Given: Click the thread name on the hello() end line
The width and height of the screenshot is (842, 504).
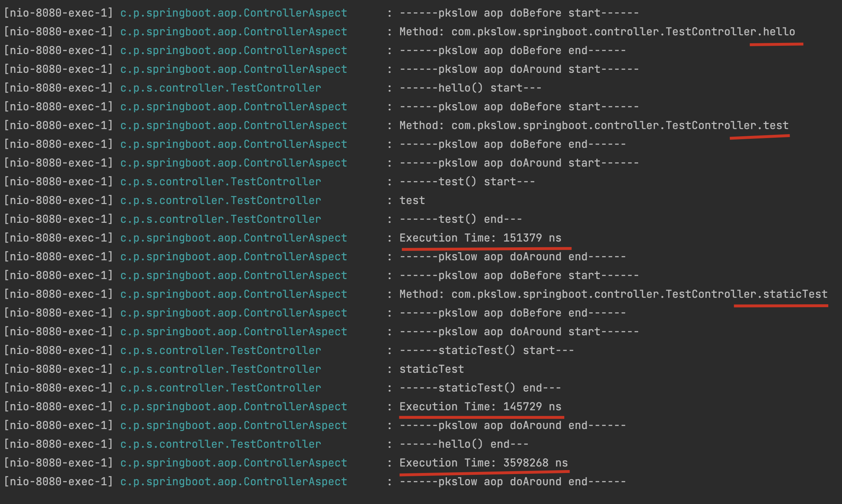Looking at the screenshot, I should coord(58,444).
